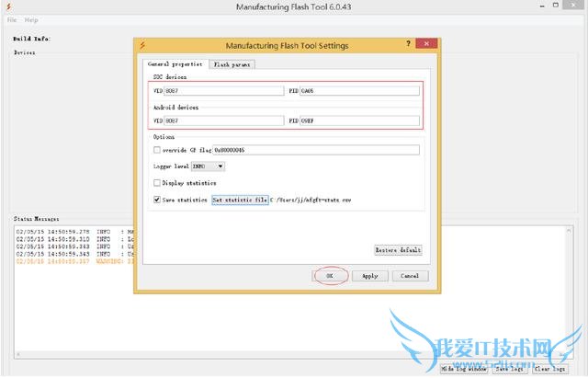Click the statistic file path text
The height and width of the screenshot is (378, 588).
(x=311, y=200)
